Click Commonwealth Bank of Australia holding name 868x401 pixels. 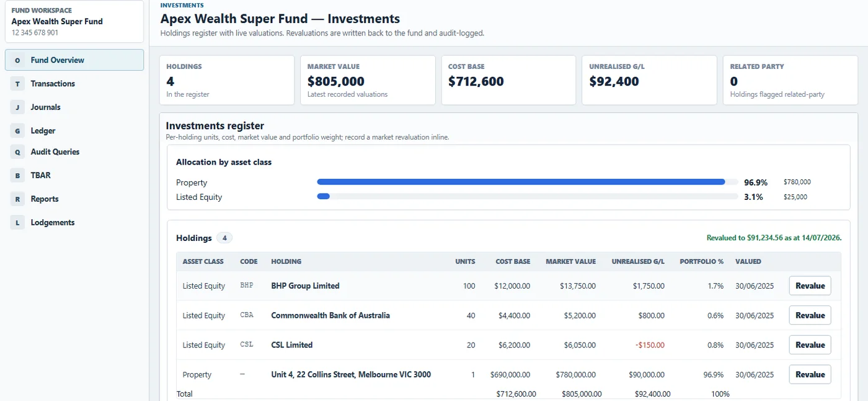pyautogui.click(x=330, y=315)
